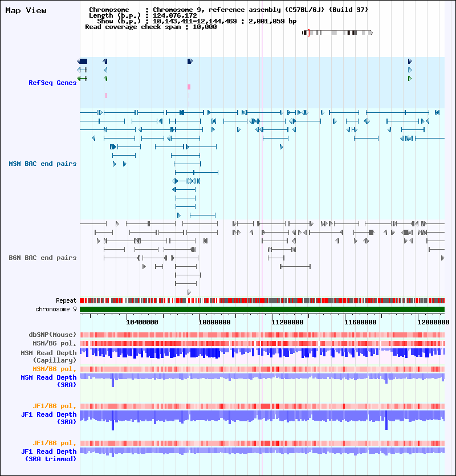Click JF1/B6 pol. label above the SRA trimmed track

tap(54, 443)
